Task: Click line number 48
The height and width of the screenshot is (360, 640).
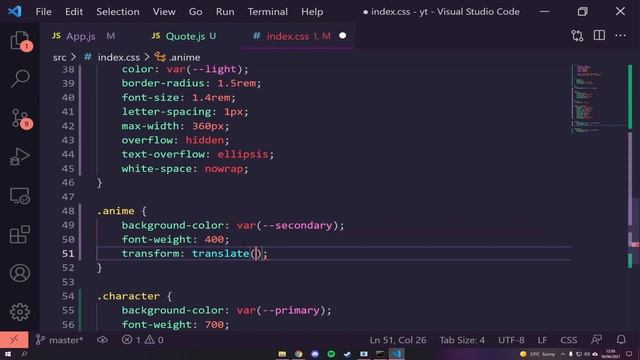Action: tap(68, 211)
